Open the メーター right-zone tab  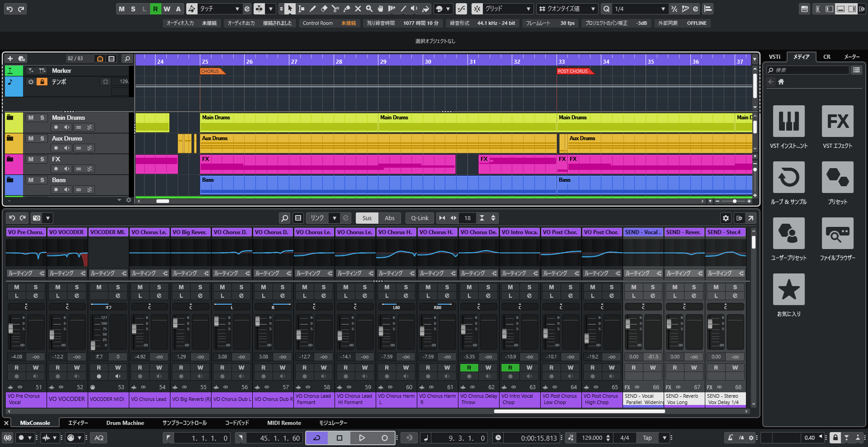coord(852,57)
